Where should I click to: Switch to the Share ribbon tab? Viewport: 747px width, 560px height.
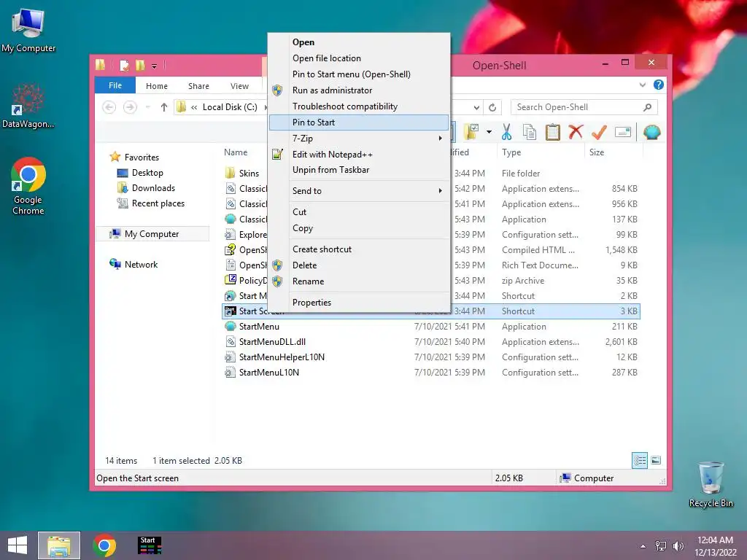[x=198, y=86]
